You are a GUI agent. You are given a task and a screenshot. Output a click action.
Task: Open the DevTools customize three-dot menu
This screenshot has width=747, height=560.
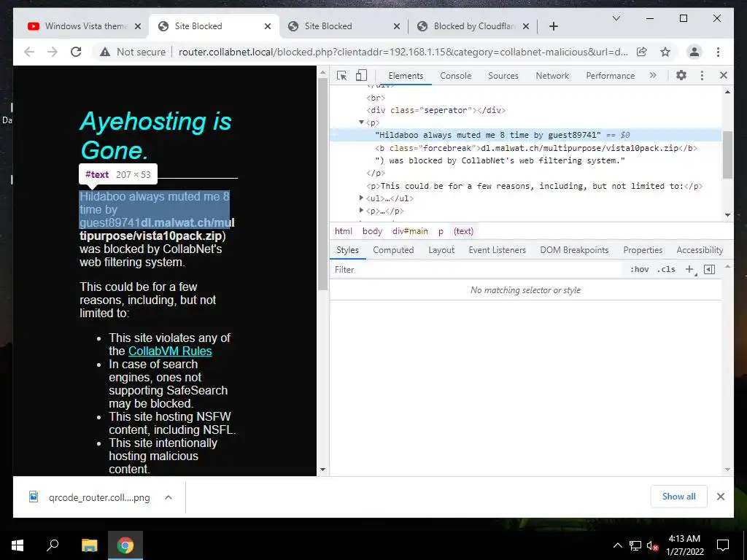pyautogui.click(x=702, y=75)
